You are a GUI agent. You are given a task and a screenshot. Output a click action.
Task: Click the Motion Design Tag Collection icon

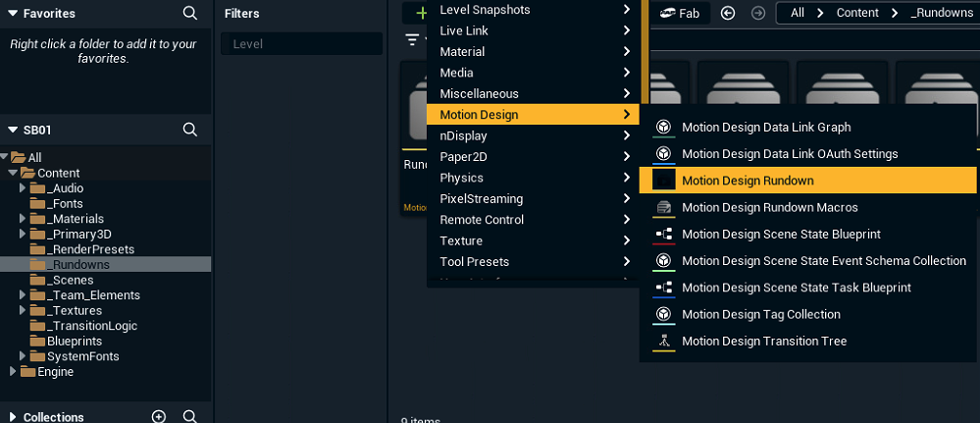pos(664,315)
